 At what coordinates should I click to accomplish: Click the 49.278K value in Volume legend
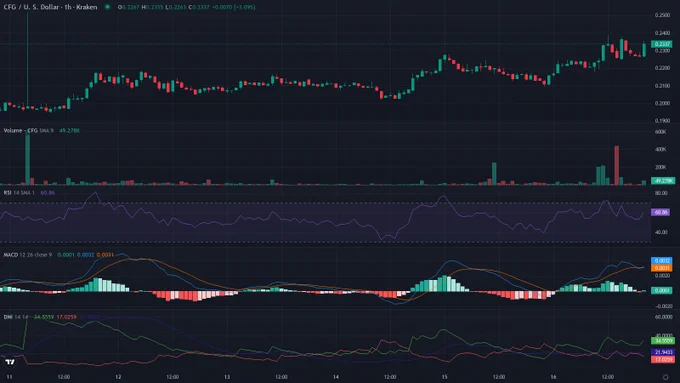pos(69,131)
